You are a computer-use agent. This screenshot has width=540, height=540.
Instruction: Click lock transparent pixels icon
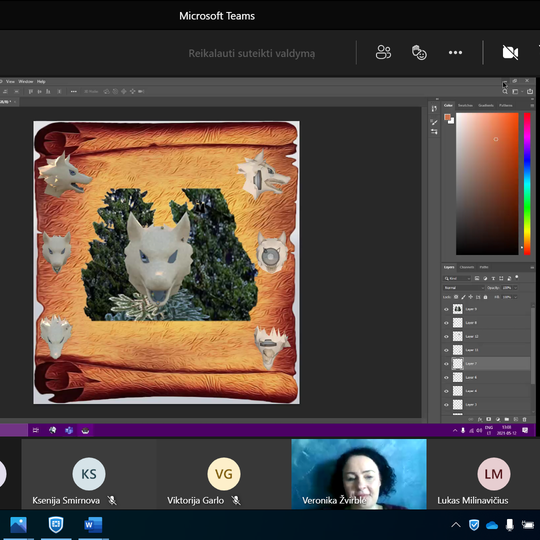click(x=456, y=297)
